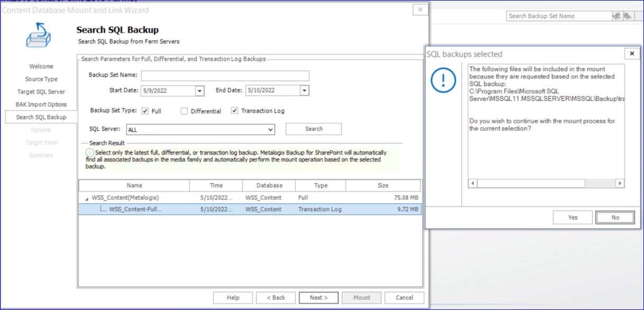Sort results by Time column header
The height and width of the screenshot is (310, 644).
click(x=216, y=186)
